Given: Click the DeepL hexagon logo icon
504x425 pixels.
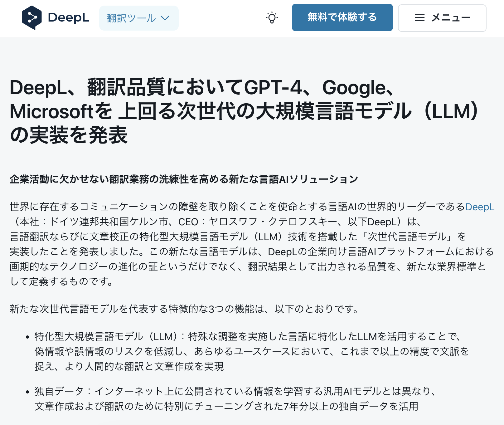Looking at the screenshot, I should click(33, 18).
